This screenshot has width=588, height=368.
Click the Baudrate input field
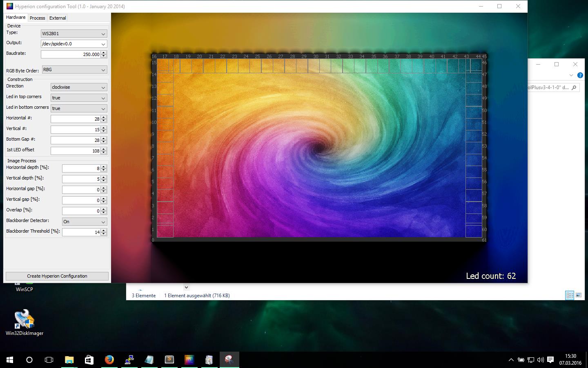click(71, 54)
